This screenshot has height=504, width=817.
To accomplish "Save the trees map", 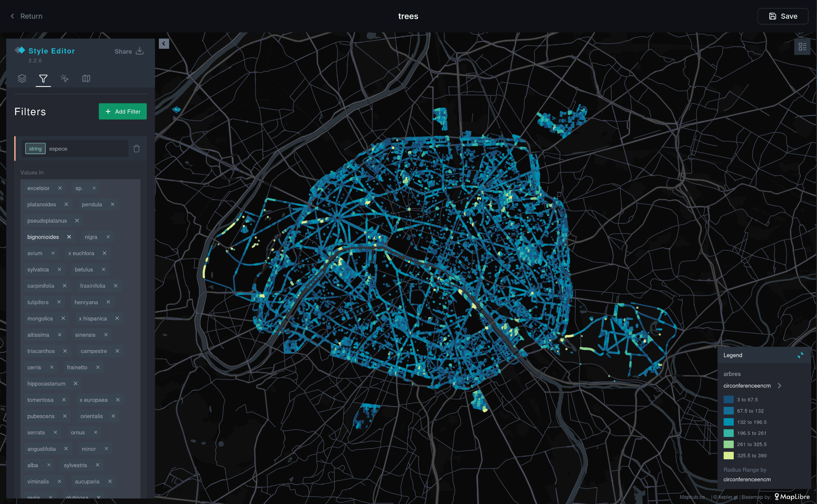I will tap(783, 16).
